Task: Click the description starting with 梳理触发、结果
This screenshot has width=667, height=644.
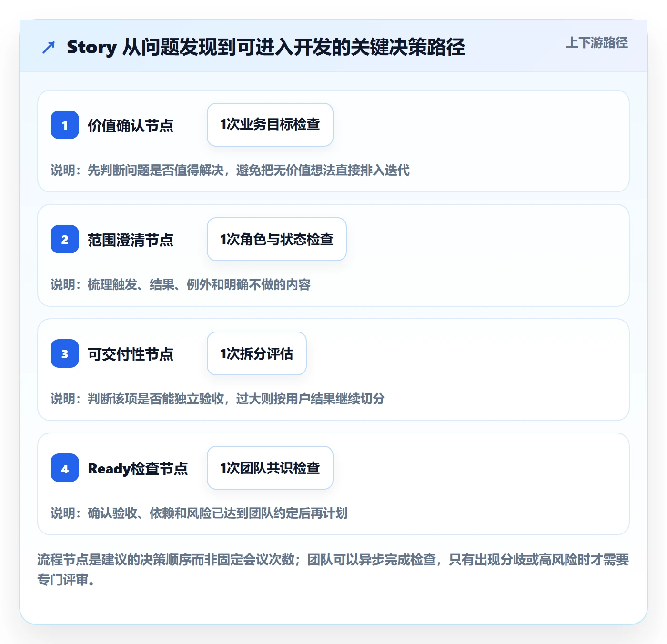Action: pos(181,284)
